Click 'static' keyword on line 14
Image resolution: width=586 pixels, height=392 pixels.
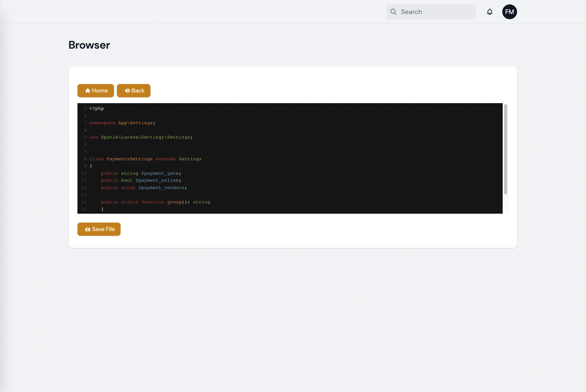[x=130, y=202]
